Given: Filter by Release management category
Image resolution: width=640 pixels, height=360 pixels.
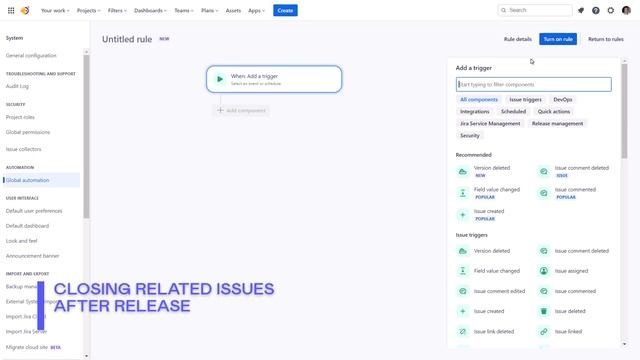Looking at the screenshot, I should [557, 123].
